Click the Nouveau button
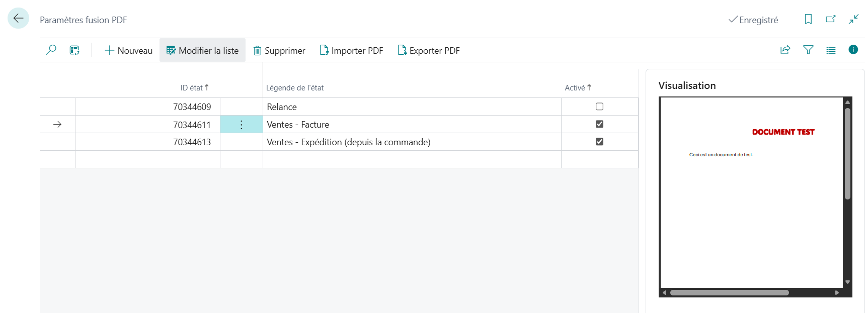The height and width of the screenshot is (313, 868). [x=128, y=50]
